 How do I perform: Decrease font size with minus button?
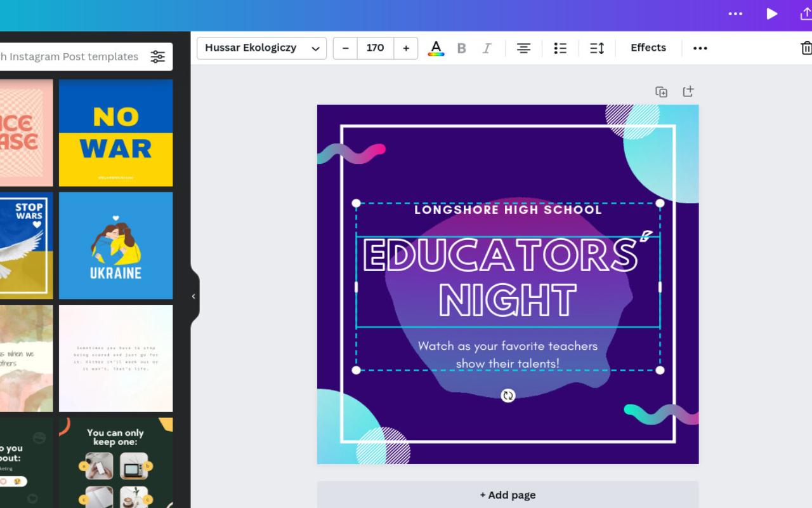(345, 48)
